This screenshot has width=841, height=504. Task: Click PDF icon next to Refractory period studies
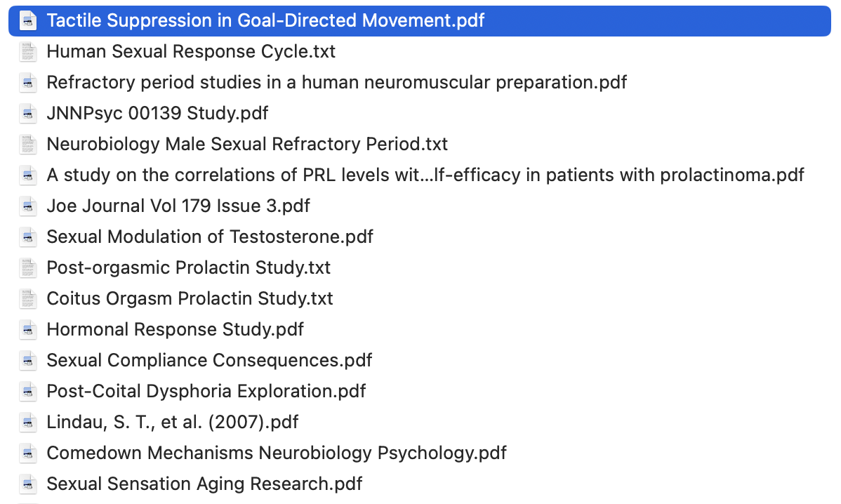[29, 82]
